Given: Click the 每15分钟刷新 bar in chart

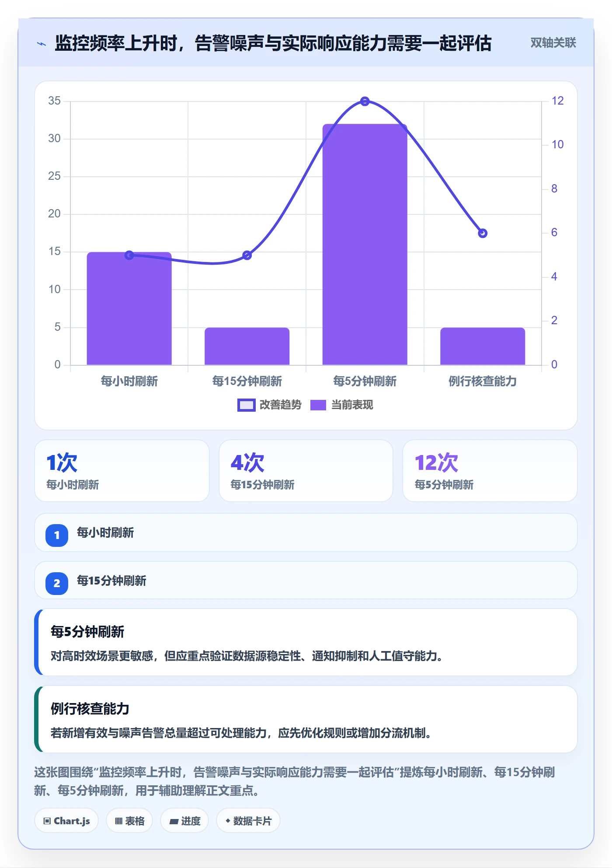Looking at the screenshot, I should (247, 346).
